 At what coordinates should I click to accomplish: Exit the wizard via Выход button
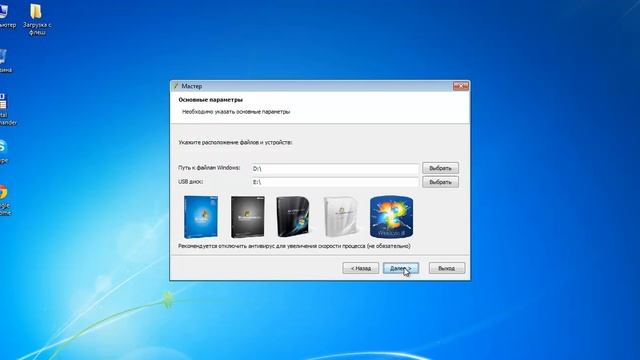447,268
